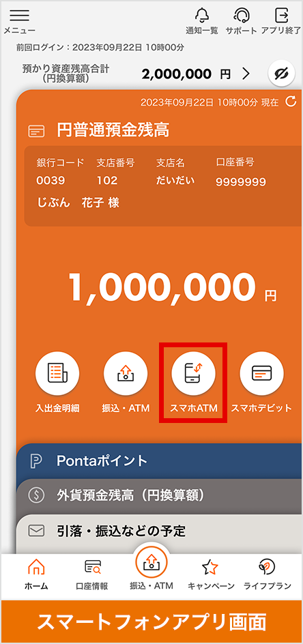This screenshot has width=303, height=644.
Task: Expand 外貨預金残高（円換算額） panel
Action: pyautogui.click(x=160, y=496)
